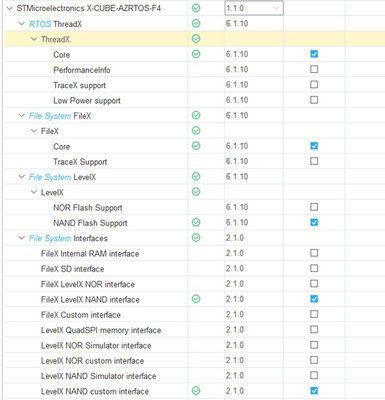
Task: Click status icon of LevelX NAND custom interface
Action: coord(196,391)
